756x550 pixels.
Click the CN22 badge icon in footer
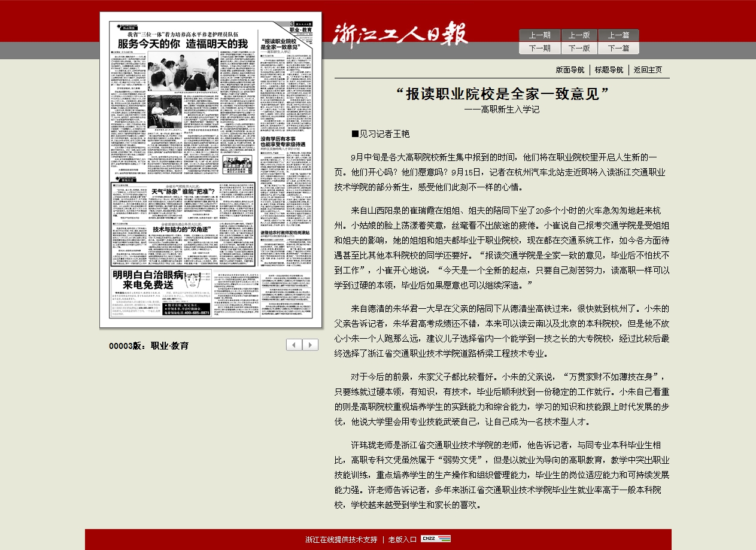435,539
